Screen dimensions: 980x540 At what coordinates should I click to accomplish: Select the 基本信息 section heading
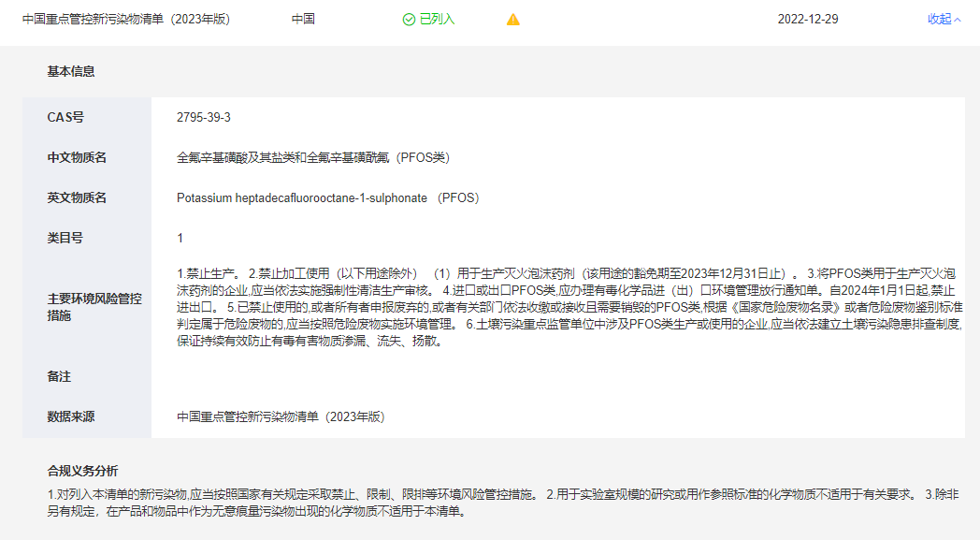71,71
